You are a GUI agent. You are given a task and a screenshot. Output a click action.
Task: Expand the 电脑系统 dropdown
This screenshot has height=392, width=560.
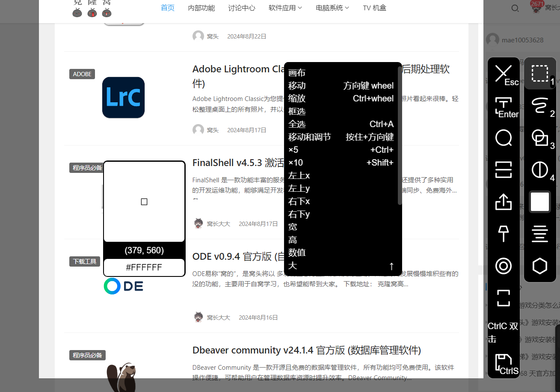(x=332, y=8)
